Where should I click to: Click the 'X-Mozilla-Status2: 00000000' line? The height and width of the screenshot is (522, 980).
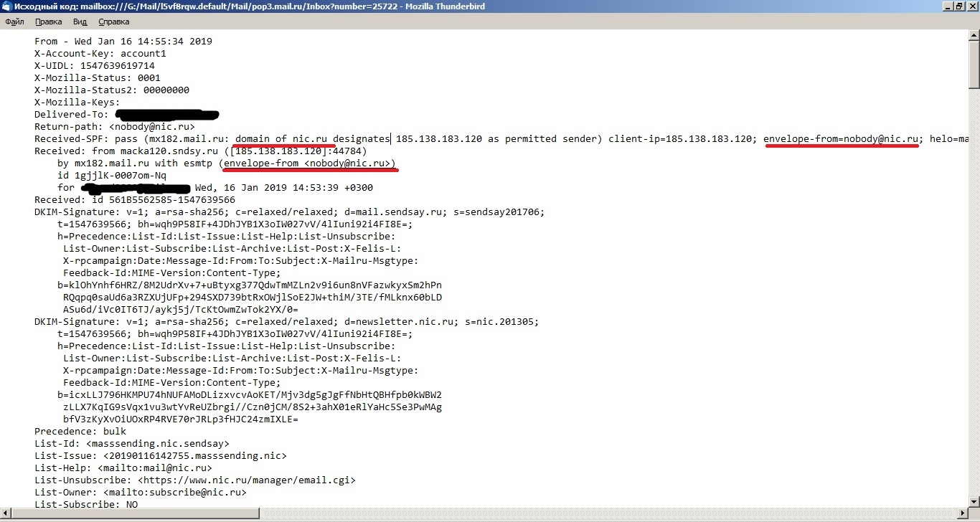112,90
